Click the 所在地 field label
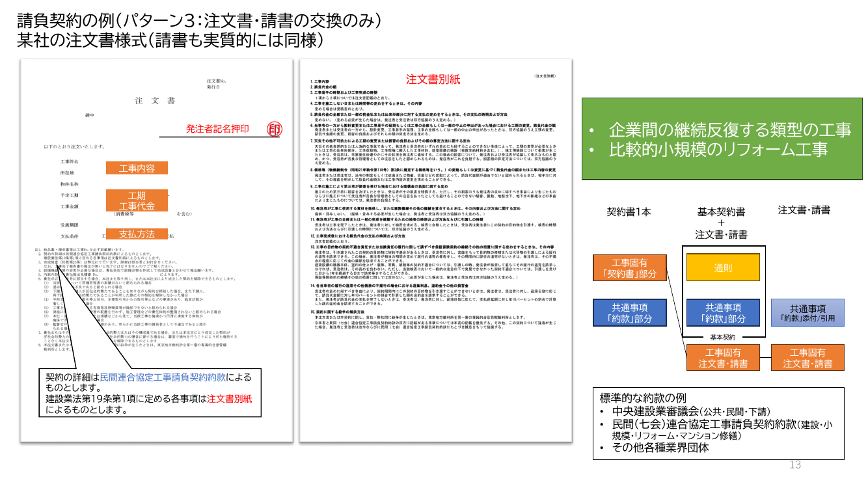 point(67,172)
